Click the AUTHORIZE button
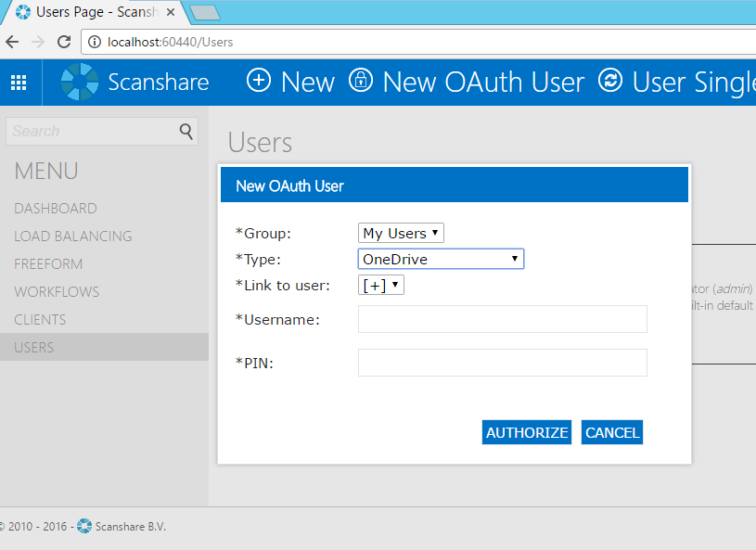 click(x=527, y=432)
